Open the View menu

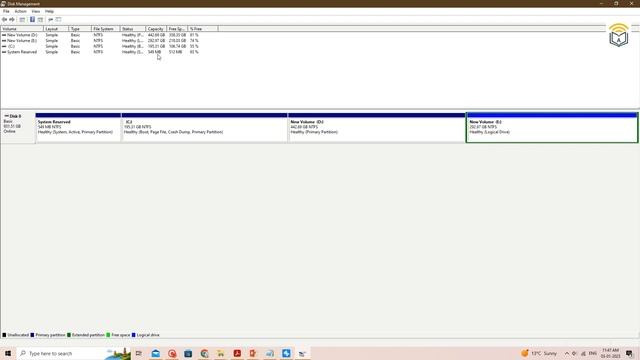(x=36, y=11)
